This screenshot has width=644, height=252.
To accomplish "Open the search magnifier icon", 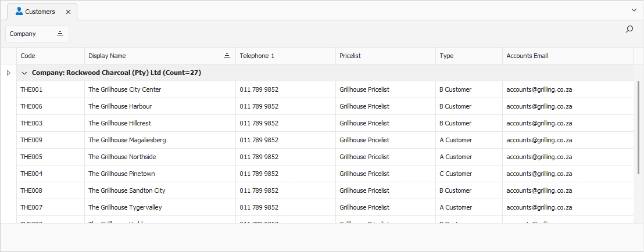I will [x=629, y=29].
